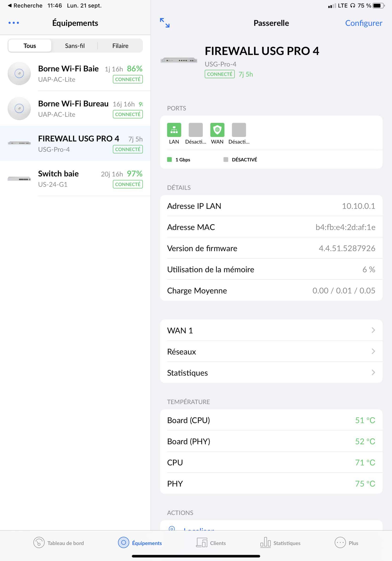
Task: Select the Filaire filter segment
Action: [x=120, y=46]
